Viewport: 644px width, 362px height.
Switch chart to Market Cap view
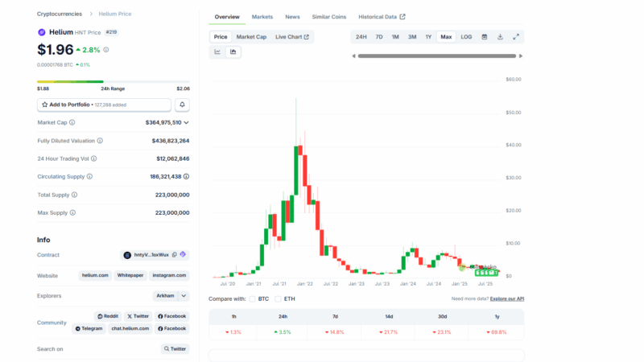tap(251, 37)
